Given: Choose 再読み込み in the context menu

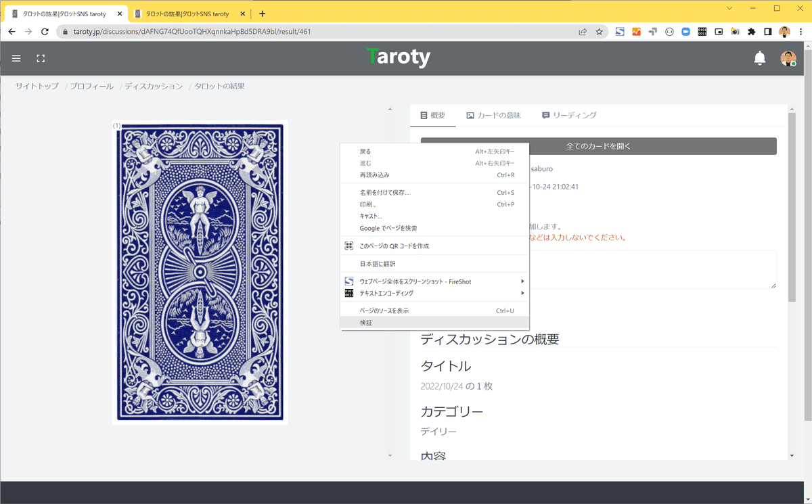Looking at the screenshot, I should coord(434,175).
